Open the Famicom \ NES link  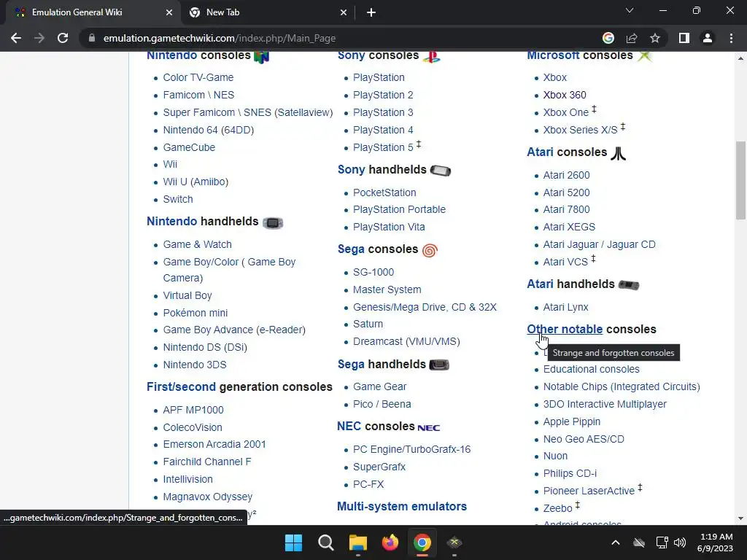tap(198, 95)
